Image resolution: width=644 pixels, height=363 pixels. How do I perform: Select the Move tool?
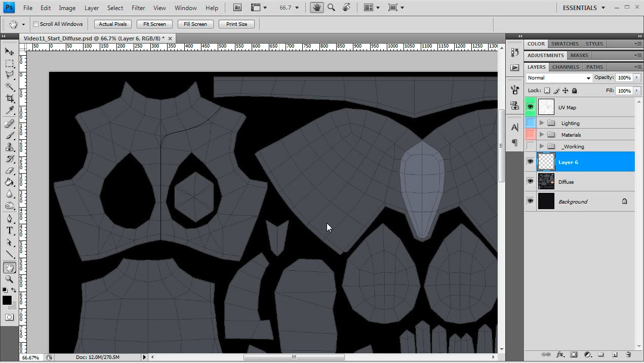pos(9,52)
